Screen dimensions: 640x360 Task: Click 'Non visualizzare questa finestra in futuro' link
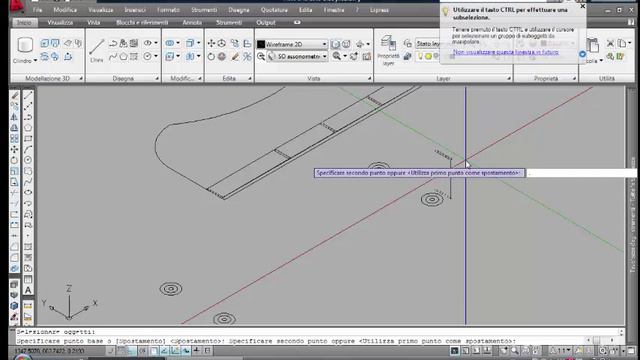[506, 52]
